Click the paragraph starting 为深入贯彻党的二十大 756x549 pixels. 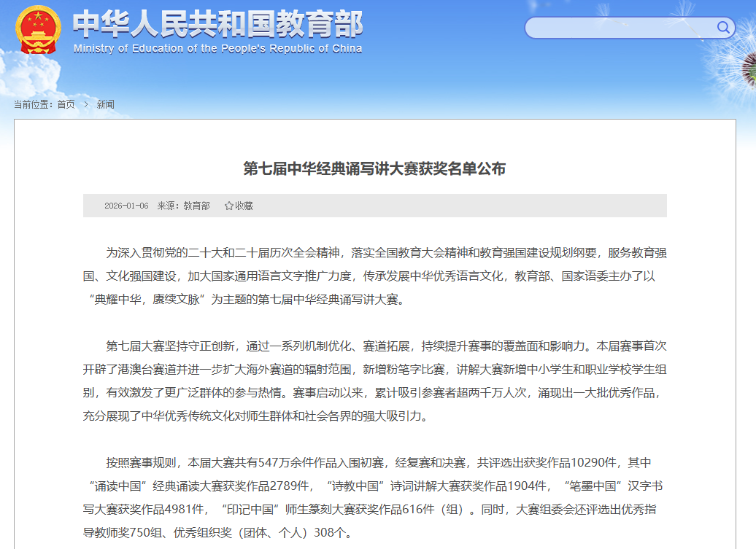[374, 276]
